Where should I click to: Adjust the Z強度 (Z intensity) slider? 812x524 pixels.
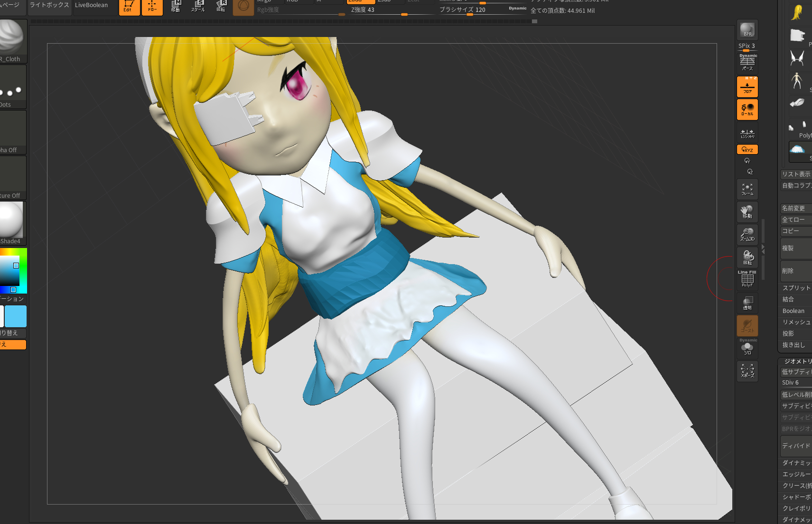coord(391,10)
